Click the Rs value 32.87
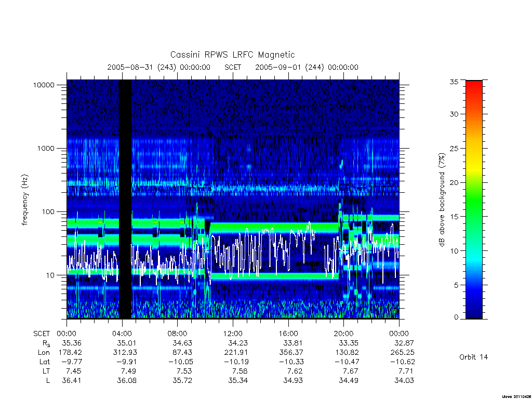This screenshot has height=399, width=532. pos(404,343)
